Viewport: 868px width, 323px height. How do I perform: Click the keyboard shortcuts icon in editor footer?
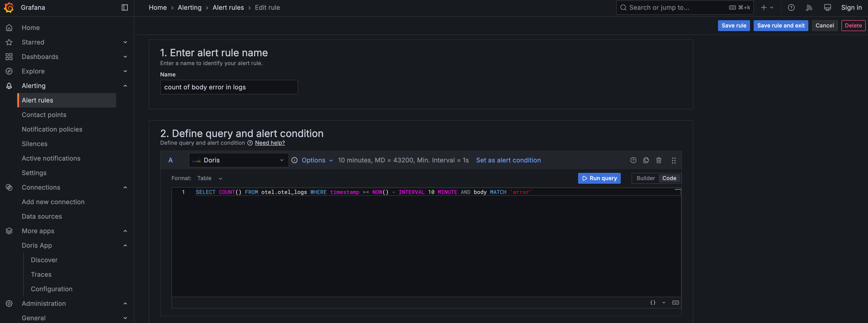[x=676, y=302]
